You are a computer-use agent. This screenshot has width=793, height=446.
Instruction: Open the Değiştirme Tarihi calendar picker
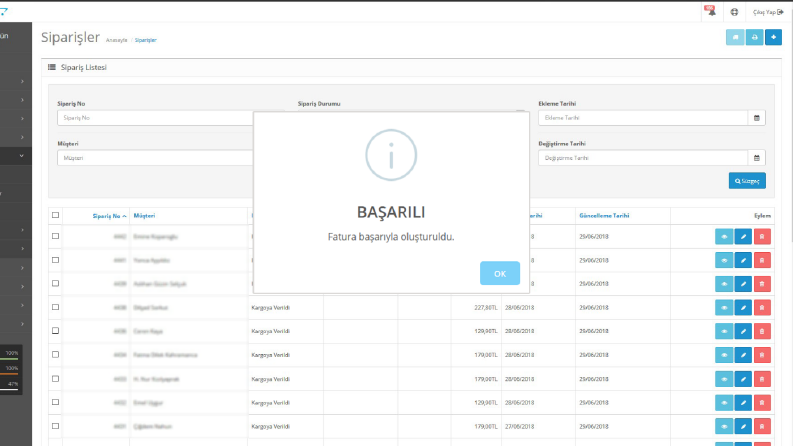point(757,158)
